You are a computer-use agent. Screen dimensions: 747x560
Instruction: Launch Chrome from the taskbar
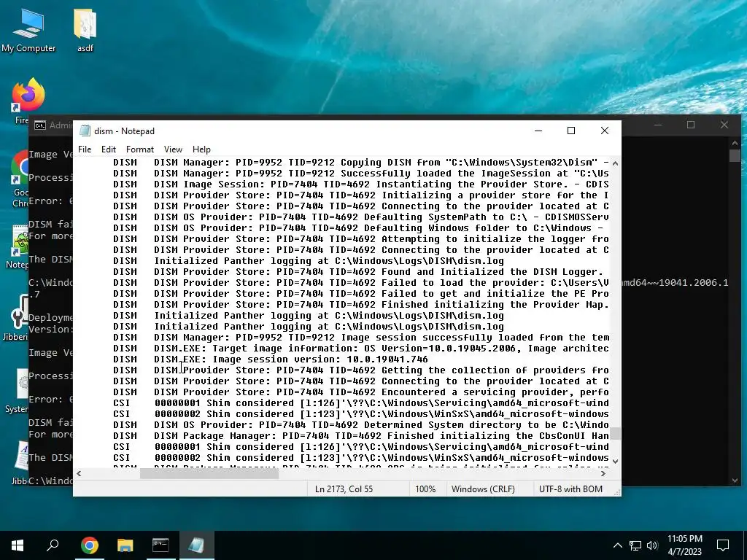[x=89, y=545]
